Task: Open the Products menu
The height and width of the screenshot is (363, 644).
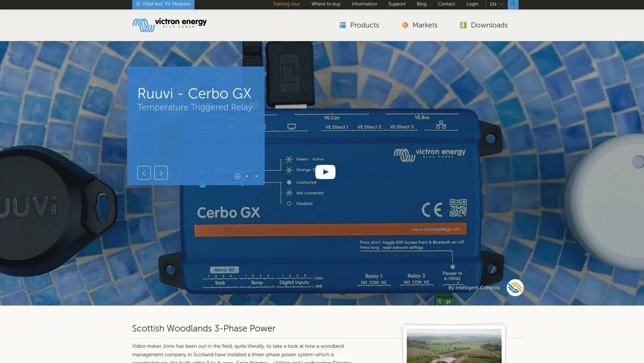Action: pos(359,25)
